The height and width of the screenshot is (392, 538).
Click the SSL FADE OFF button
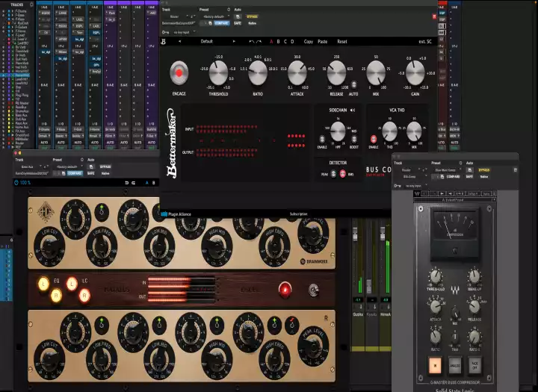tap(475, 366)
